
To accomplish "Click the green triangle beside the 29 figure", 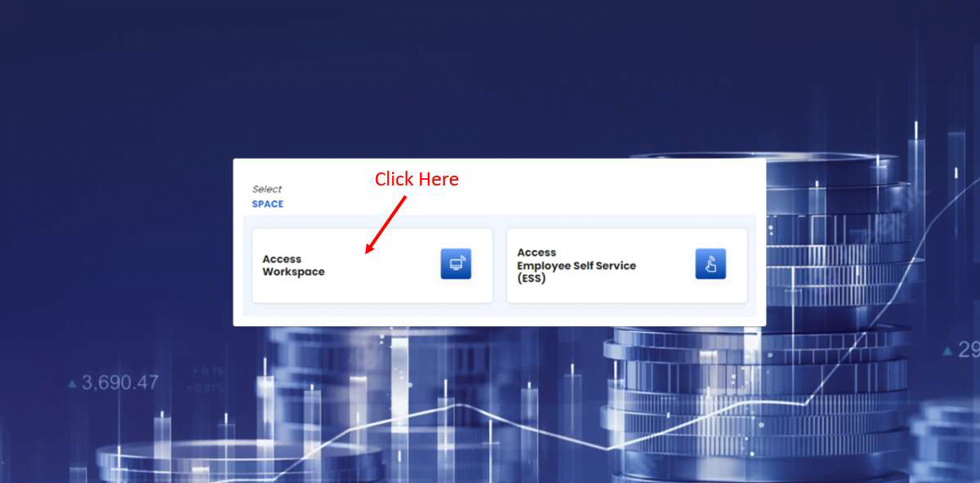I will [947, 351].
